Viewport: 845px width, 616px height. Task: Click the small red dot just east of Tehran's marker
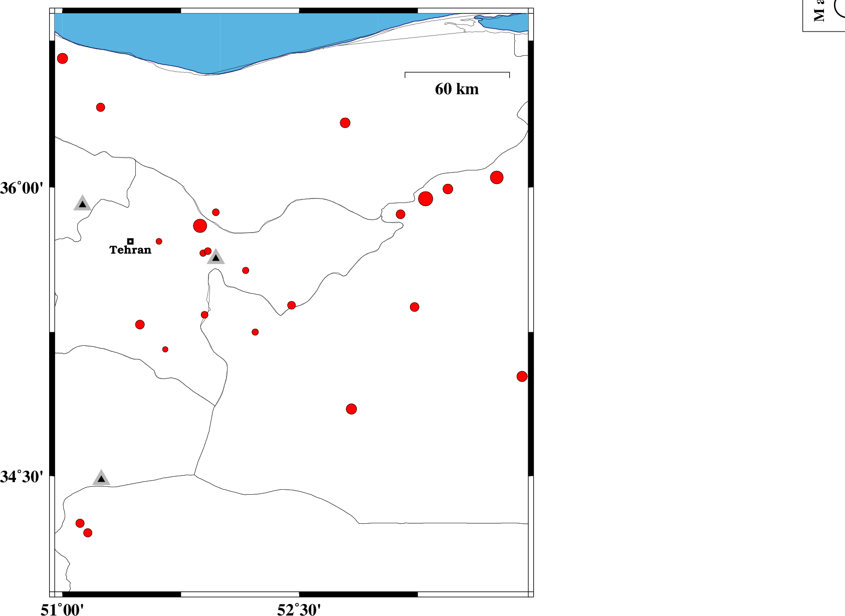[x=159, y=241]
